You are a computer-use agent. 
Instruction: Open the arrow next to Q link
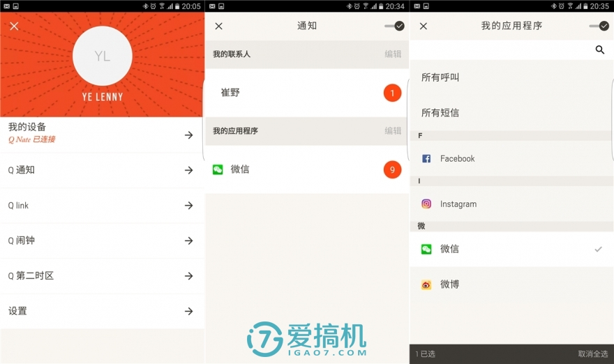click(x=189, y=206)
